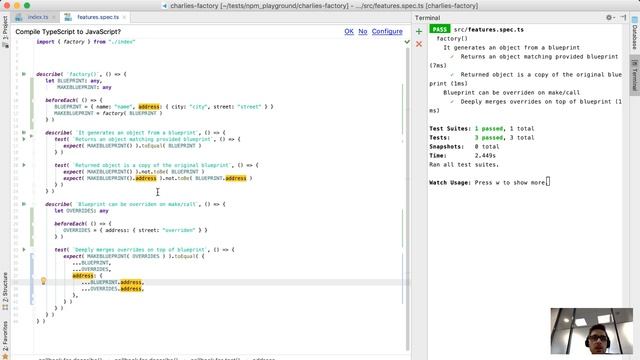Hide the Terminal tool window
This screenshot has height=360, width=640.
point(623,18)
